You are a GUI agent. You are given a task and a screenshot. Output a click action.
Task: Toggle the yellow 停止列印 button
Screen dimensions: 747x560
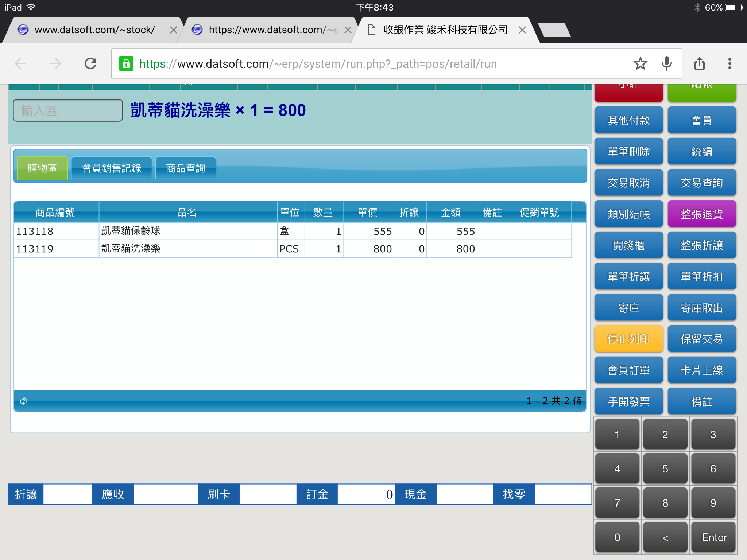(628, 339)
